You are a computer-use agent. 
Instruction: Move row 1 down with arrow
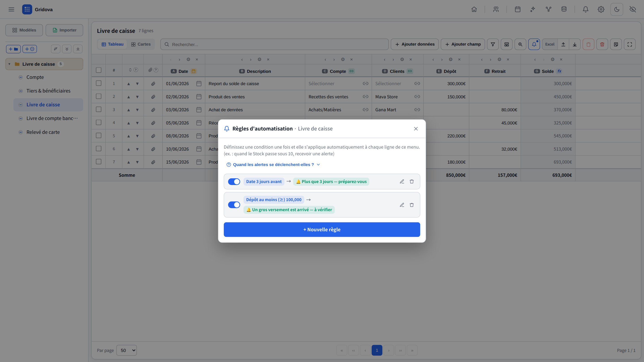pos(137,84)
